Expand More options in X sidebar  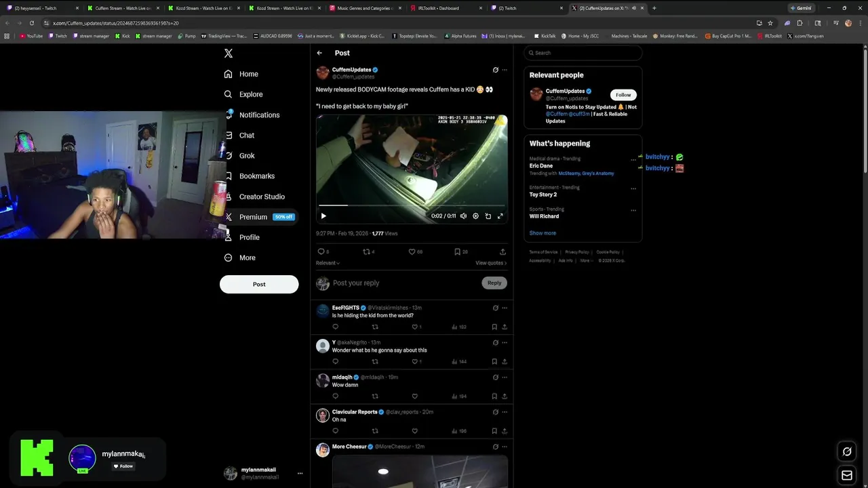coord(240,258)
